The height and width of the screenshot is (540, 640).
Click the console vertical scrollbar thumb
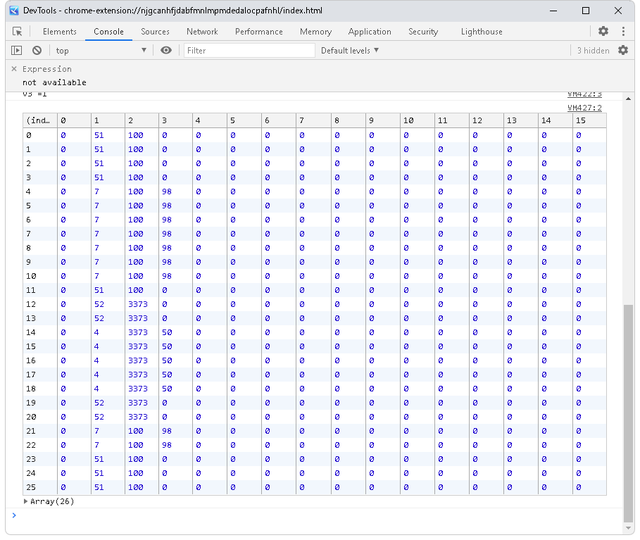[x=629, y=412]
